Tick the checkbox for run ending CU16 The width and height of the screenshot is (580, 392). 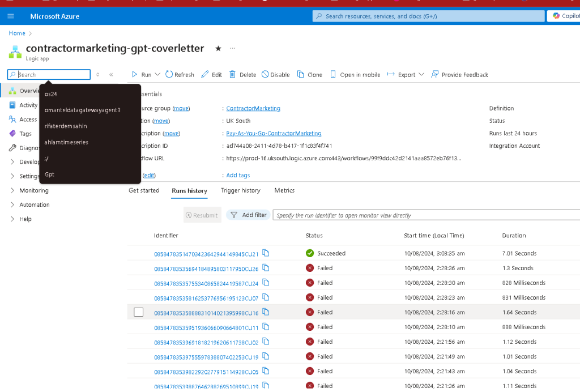click(x=139, y=312)
